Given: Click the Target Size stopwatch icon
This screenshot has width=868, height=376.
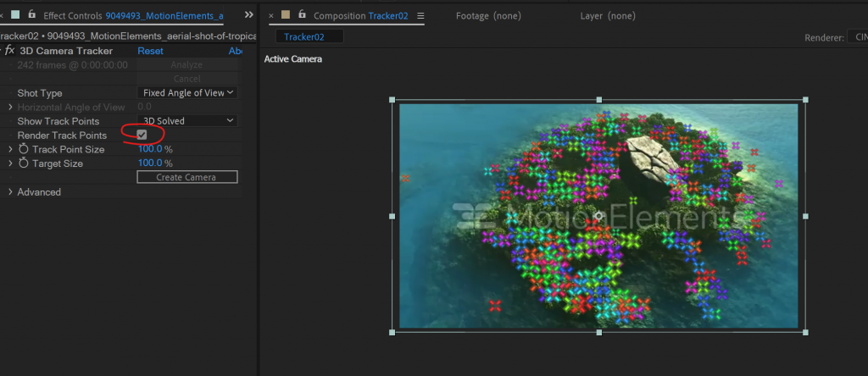Looking at the screenshot, I should coord(23,163).
